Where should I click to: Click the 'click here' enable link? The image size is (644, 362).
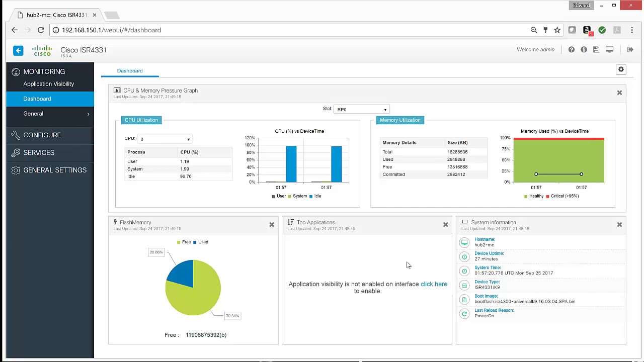(x=433, y=284)
